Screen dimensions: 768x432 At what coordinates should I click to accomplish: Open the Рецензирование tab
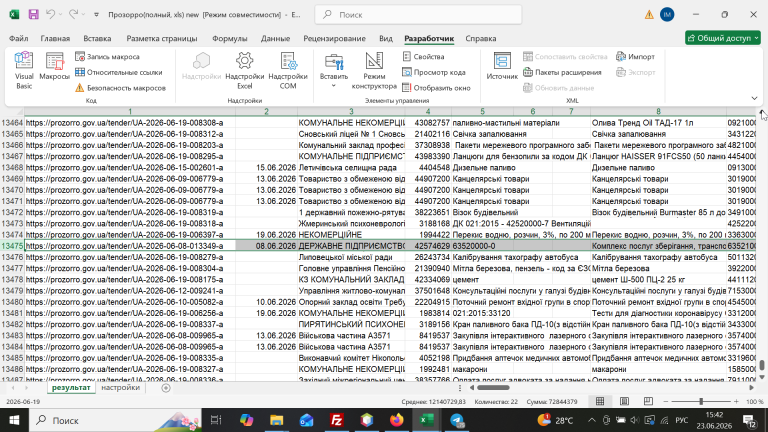point(335,38)
